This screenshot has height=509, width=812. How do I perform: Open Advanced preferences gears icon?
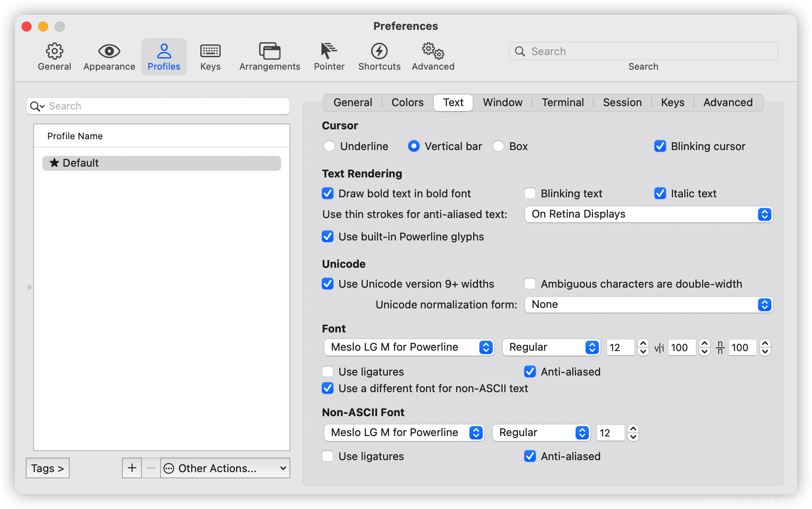click(433, 51)
